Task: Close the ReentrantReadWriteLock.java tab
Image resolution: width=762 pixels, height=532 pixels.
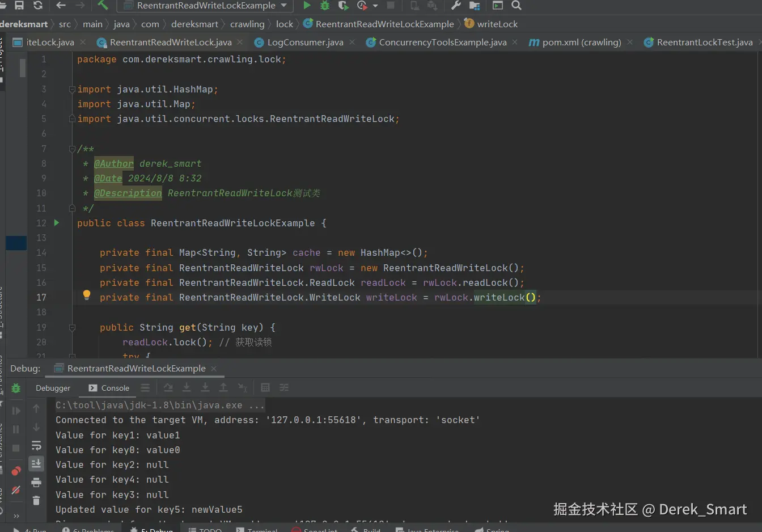Action: [x=240, y=42]
